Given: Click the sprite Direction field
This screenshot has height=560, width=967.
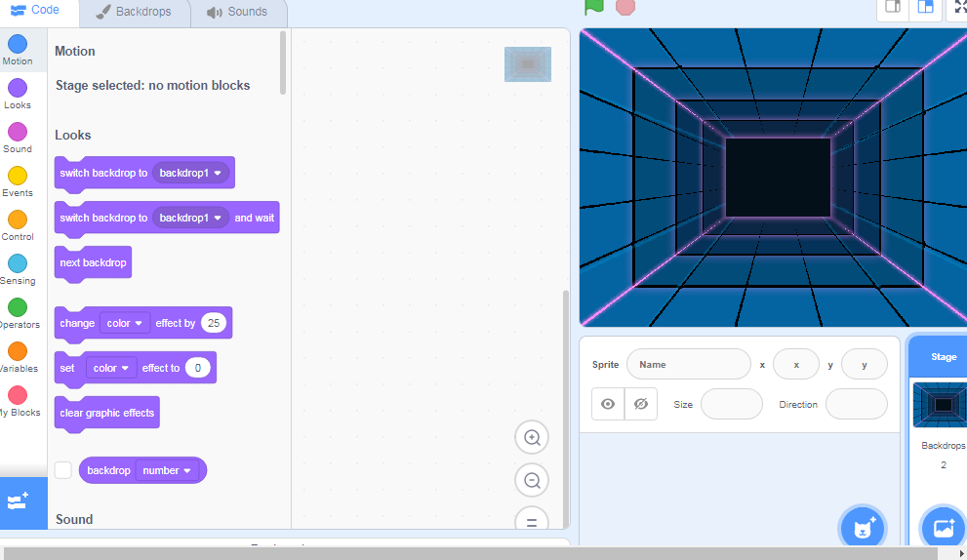Looking at the screenshot, I should point(856,404).
